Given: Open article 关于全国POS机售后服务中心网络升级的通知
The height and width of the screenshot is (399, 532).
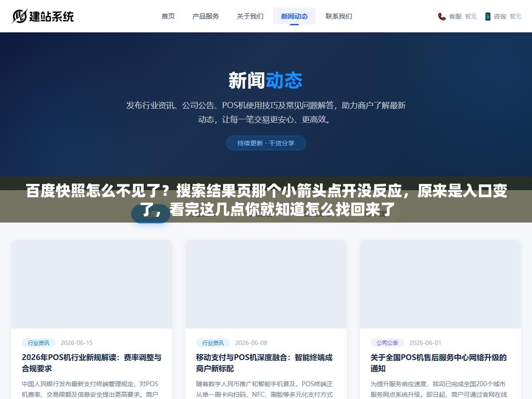Looking at the screenshot, I should coord(438,363).
